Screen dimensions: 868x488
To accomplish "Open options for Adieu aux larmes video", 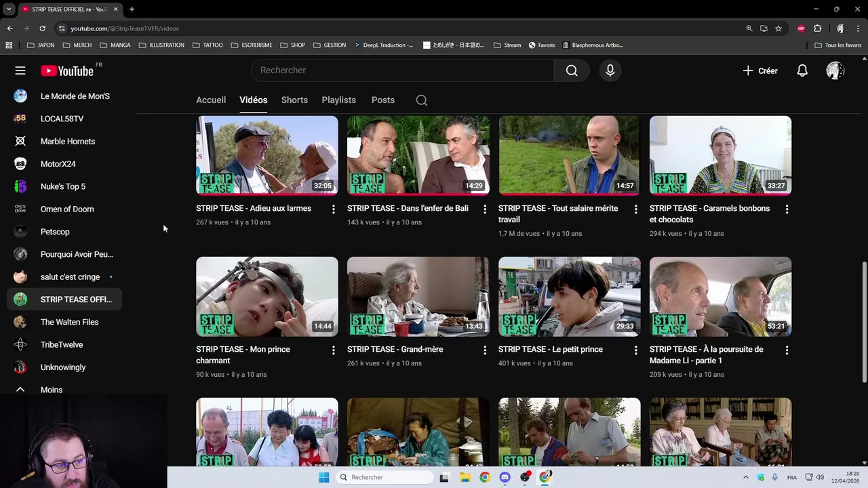I will pos(333,209).
